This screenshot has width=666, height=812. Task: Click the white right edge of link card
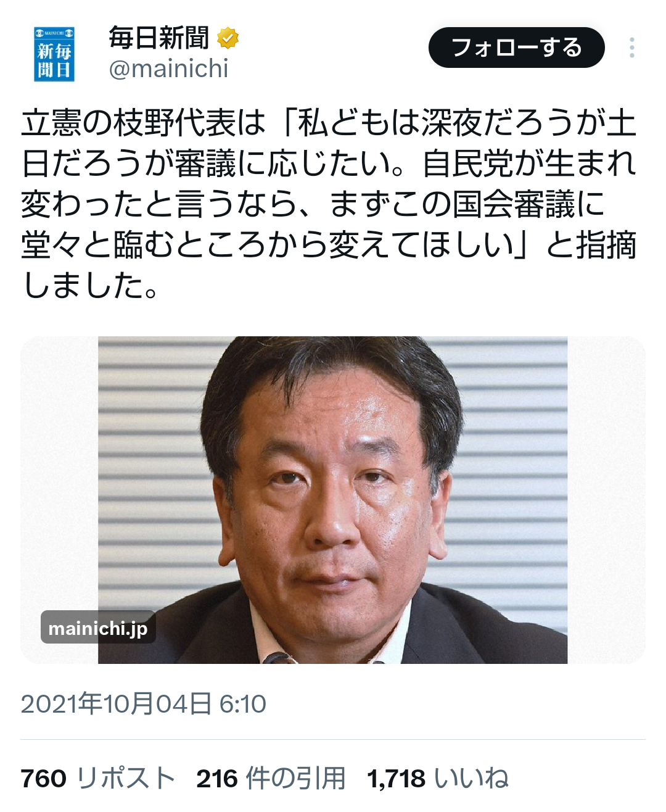click(606, 500)
